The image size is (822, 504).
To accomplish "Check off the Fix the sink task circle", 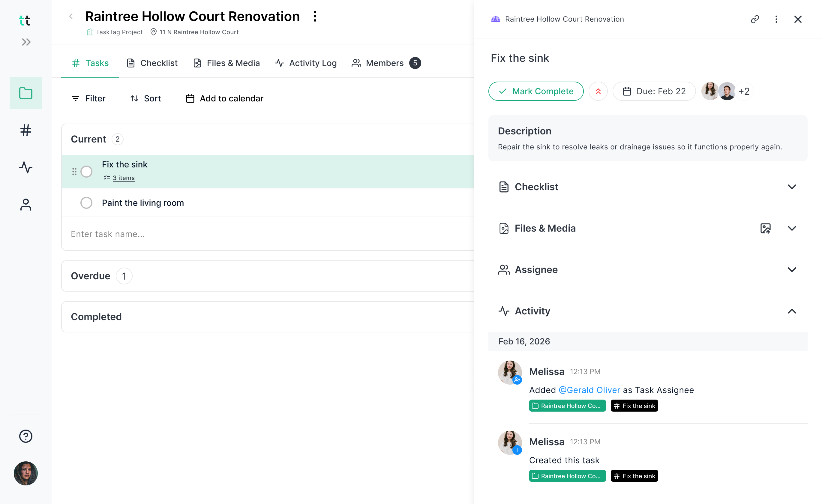I will pos(86,171).
